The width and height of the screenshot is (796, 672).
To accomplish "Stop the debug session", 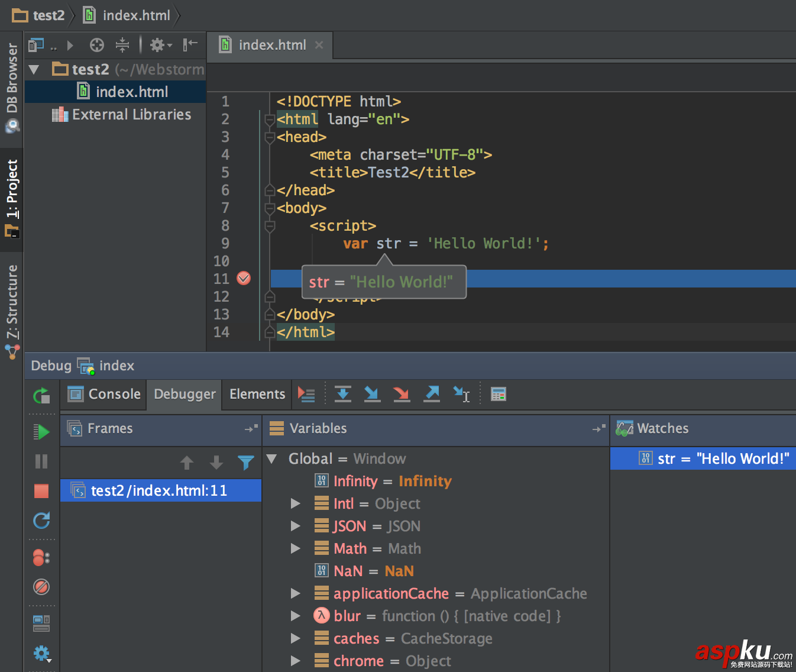I will pos(41,491).
